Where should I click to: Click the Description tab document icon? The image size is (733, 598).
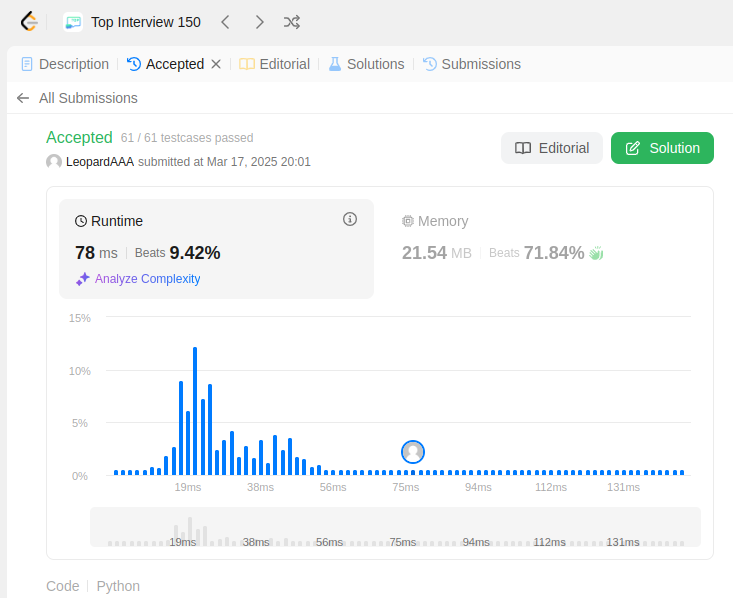pos(27,64)
